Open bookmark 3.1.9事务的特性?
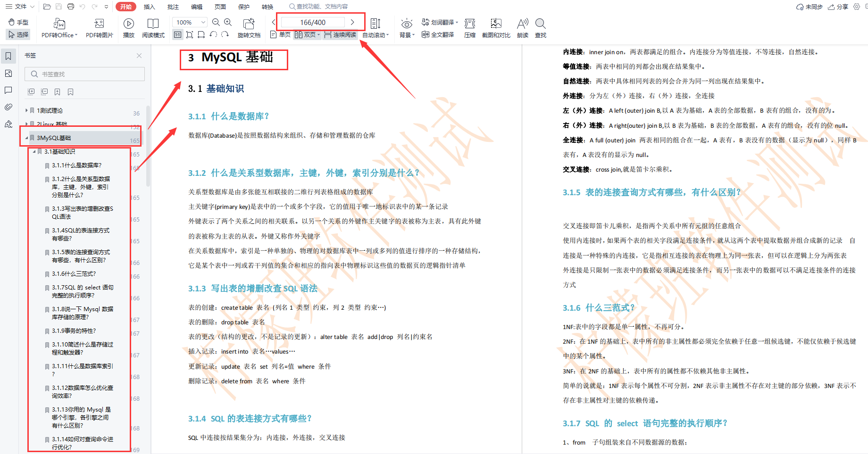This screenshot has width=868, height=454. click(74, 331)
